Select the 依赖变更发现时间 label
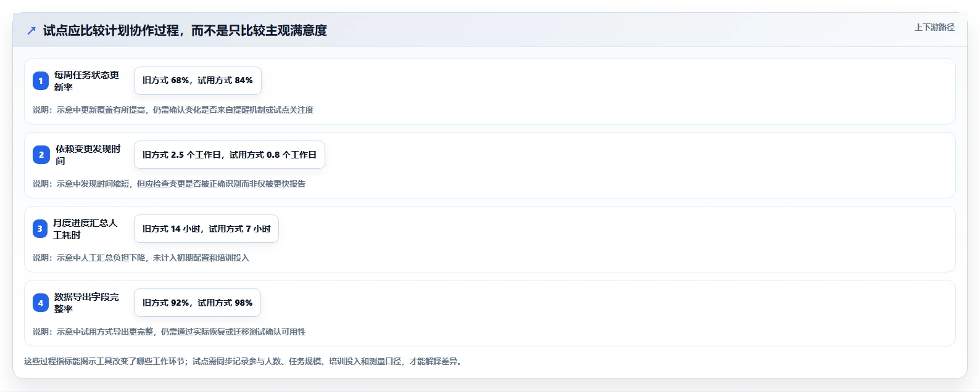 pos(88,155)
